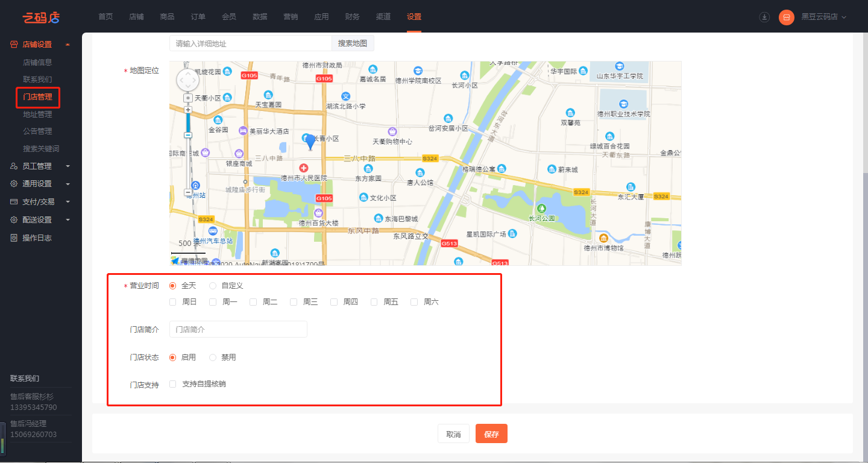Open the 订单 top menu
The width and height of the screenshot is (868, 463).
(198, 17)
